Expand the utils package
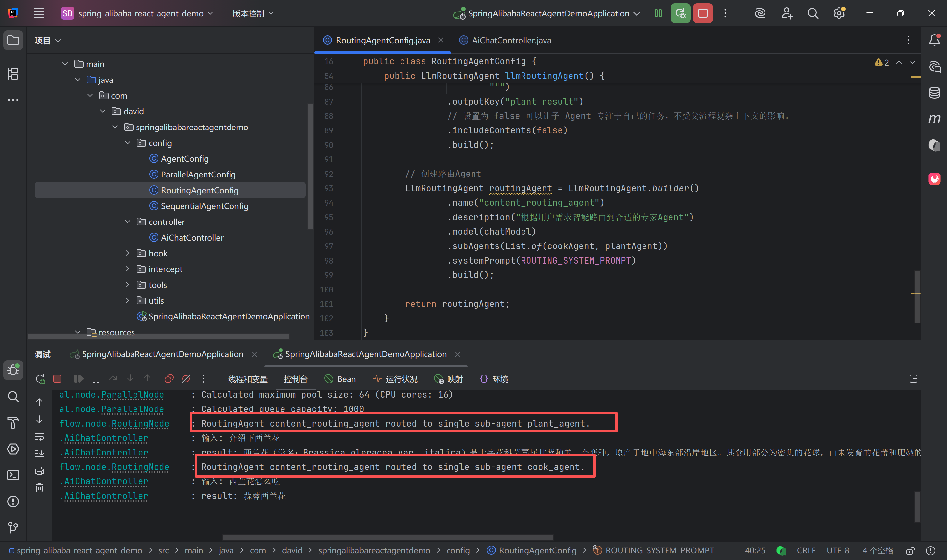The height and width of the screenshot is (560, 947). [x=128, y=300]
